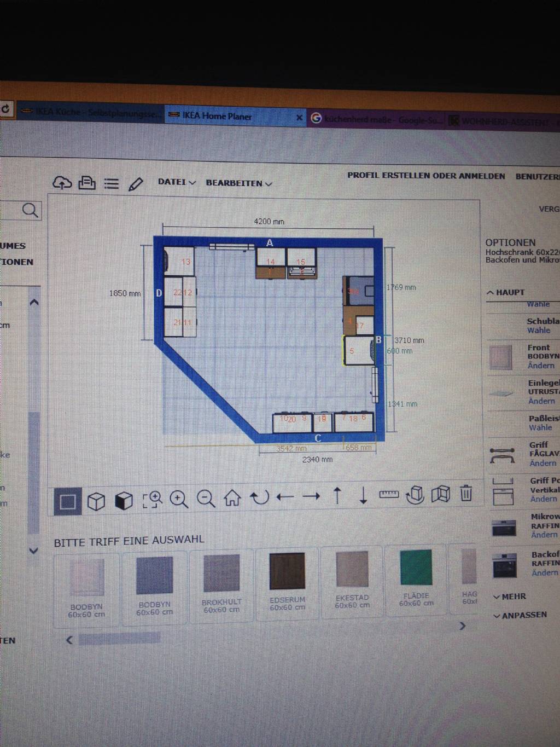The width and height of the screenshot is (560, 747).
Task: Open the DATEI dropdown menu
Action: tap(176, 182)
